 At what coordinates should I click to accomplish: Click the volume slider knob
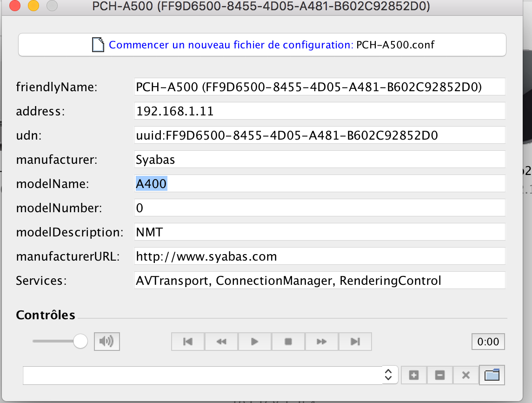[x=80, y=341]
